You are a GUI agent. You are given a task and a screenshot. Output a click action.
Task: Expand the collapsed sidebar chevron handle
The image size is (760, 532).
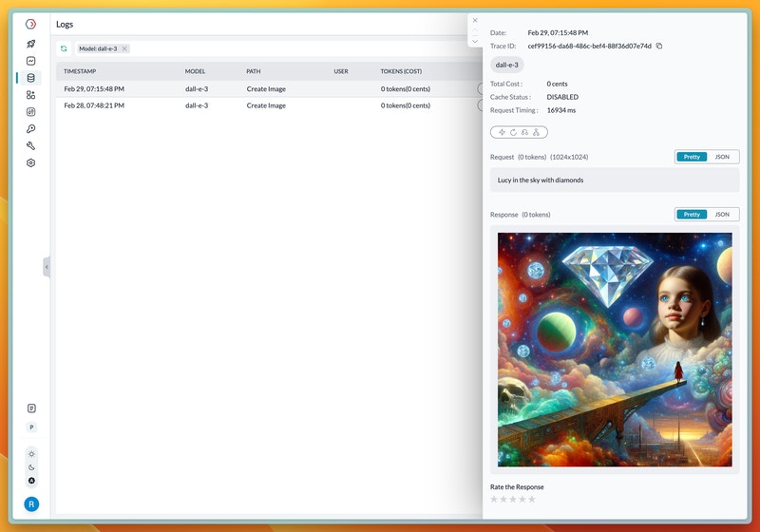[47, 267]
